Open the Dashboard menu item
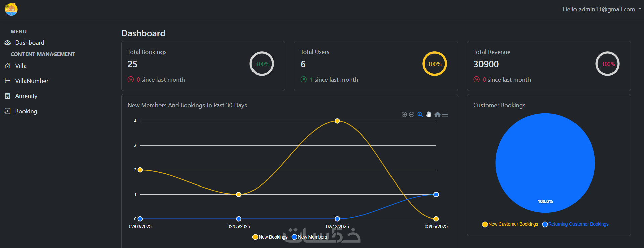Screen dimensions: 644x248 coord(30,43)
